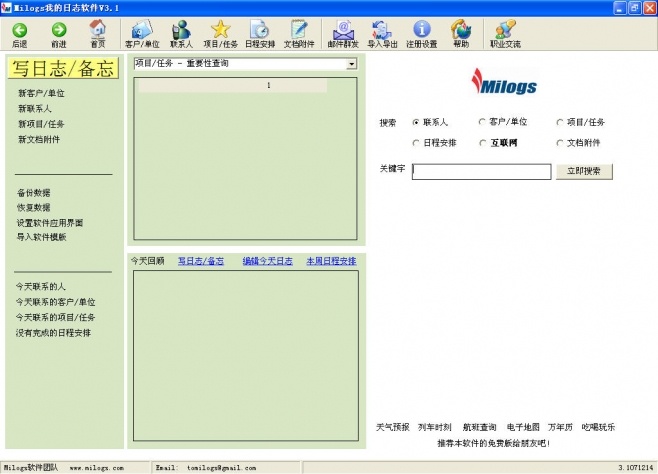Click the 邮件群发 mass mail icon
Image resolution: width=658 pixels, height=474 pixels.
click(342, 30)
